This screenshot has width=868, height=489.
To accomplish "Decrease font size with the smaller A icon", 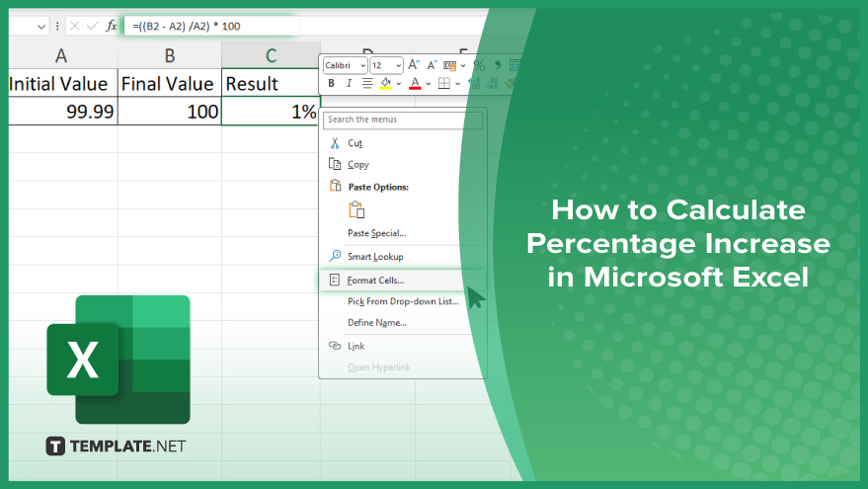I will click(x=432, y=65).
